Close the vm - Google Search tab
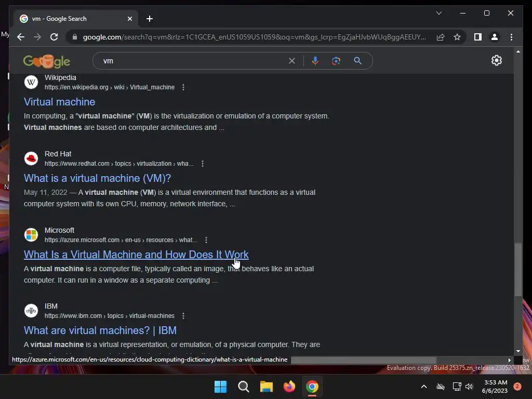The image size is (532, 399). click(129, 19)
